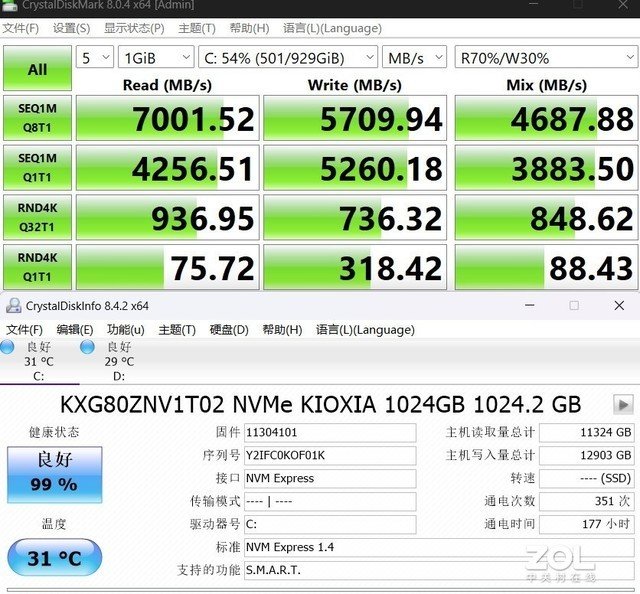The image size is (640, 594).
Task: Click the RND4K Q1T1 write result 318.42
Action: tap(355, 267)
